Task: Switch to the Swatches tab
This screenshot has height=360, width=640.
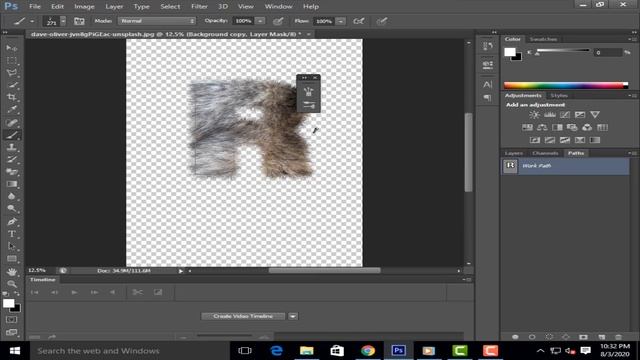Action: coord(543,39)
